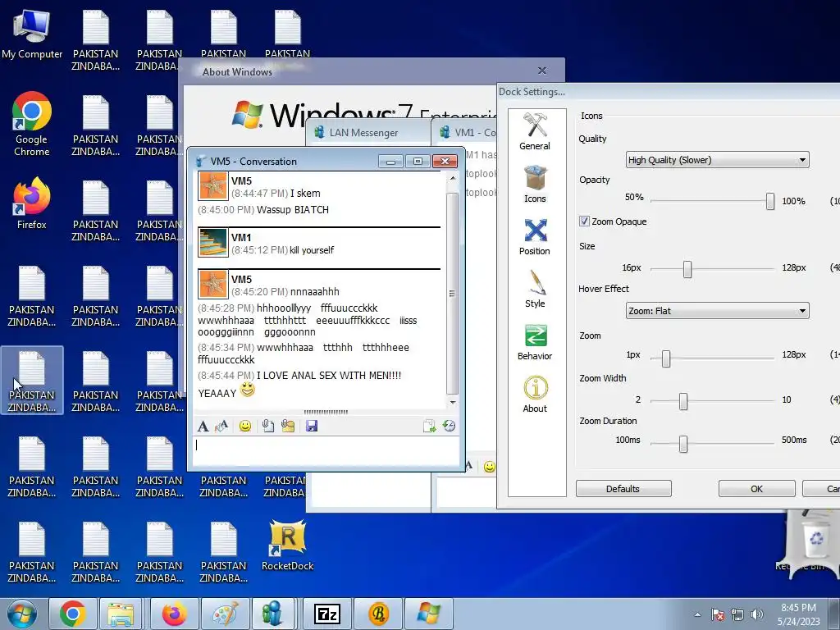Click the cut-off Cancel button in Dock Settings

pyautogui.click(x=821, y=489)
